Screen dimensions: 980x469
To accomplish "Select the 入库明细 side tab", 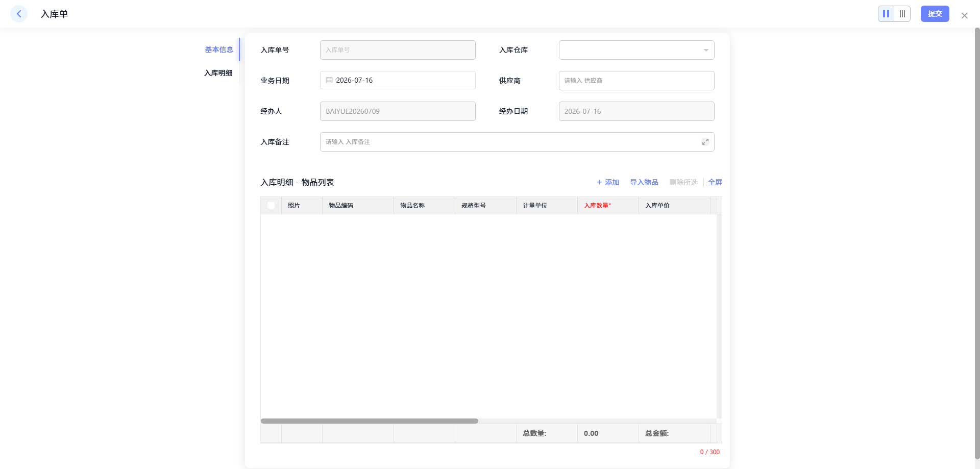I will (218, 73).
